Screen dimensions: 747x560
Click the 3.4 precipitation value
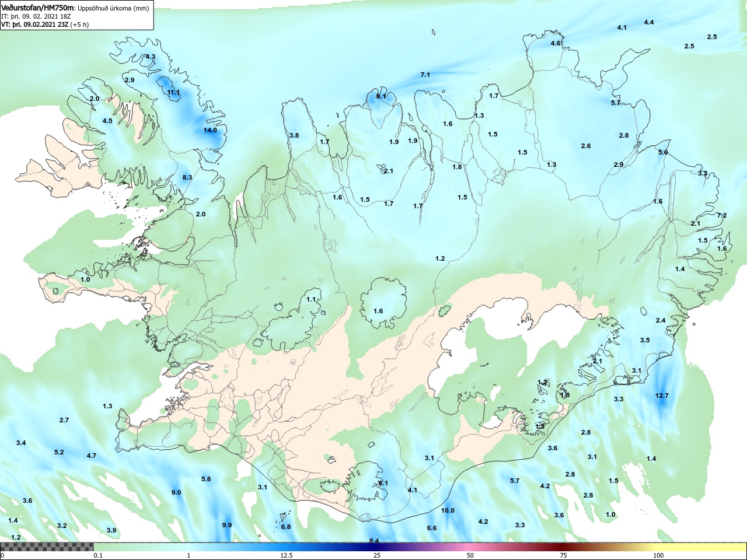tap(21, 443)
